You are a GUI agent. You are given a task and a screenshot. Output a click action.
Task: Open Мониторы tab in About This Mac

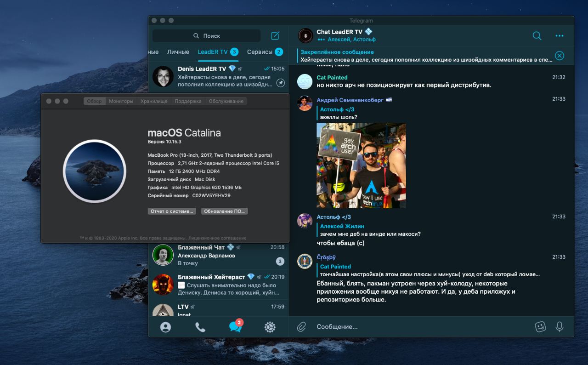[121, 101]
